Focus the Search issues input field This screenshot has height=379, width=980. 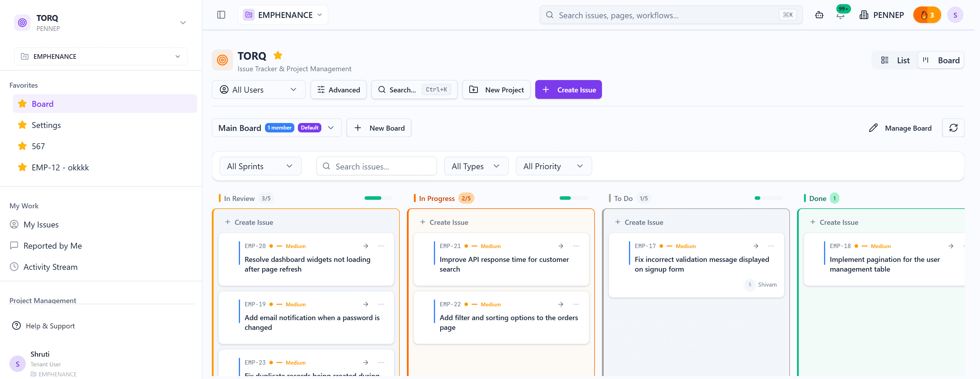[x=376, y=166]
